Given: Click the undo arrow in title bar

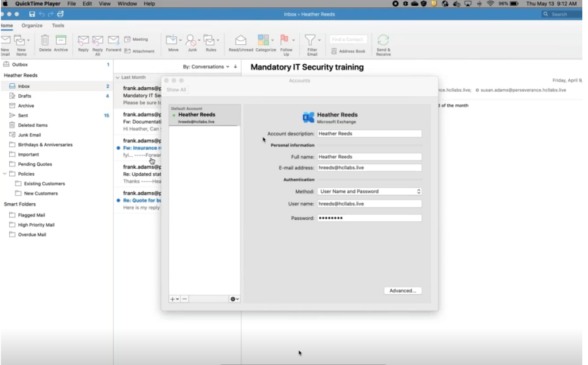Looking at the screenshot, I should (41, 14).
